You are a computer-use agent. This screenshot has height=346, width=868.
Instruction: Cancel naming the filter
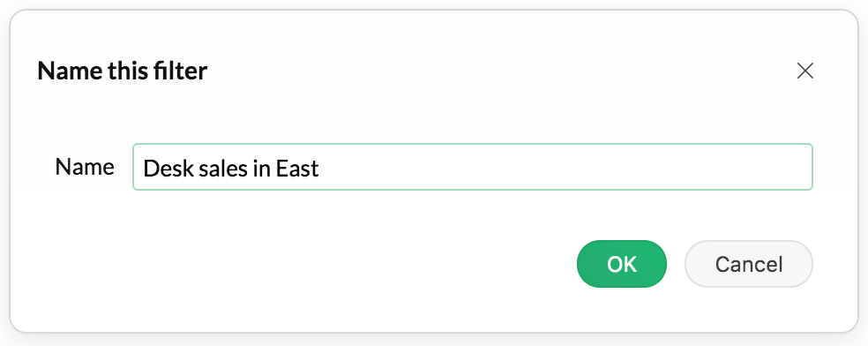coord(748,264)
